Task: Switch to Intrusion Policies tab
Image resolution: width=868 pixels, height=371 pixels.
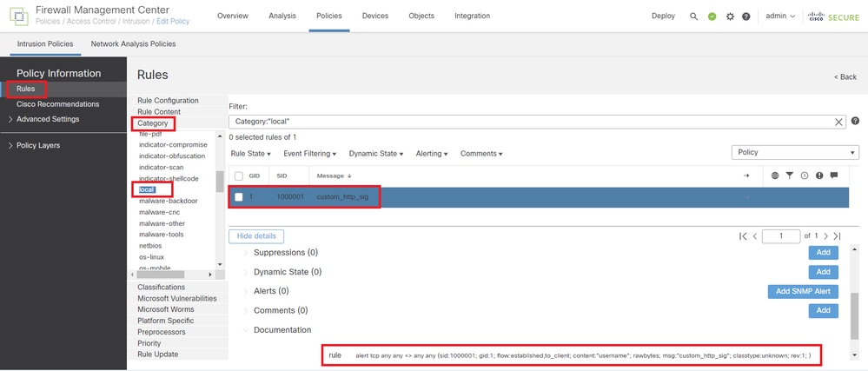Action: pos(45,43)
